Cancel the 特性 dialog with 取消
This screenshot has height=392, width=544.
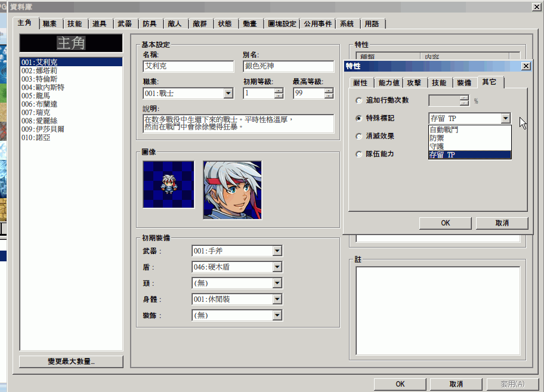tap(502, 223)
